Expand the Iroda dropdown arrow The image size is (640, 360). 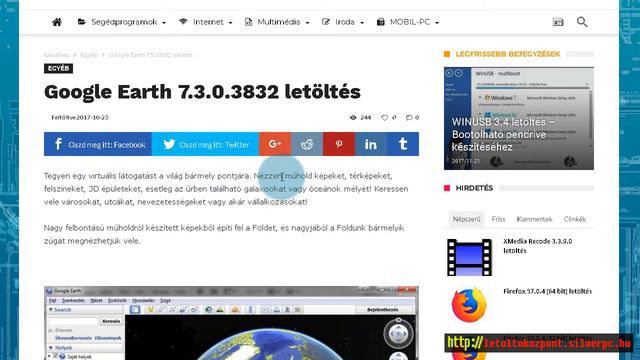click(x=362, y=23)
